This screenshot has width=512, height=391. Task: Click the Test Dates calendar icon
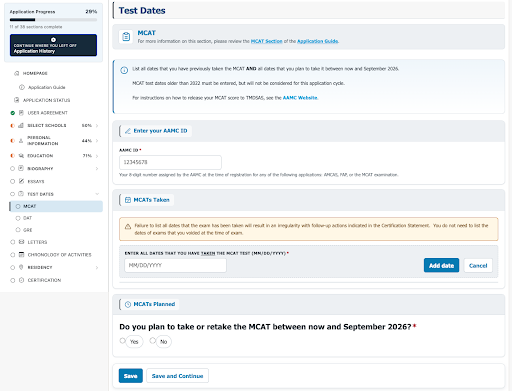click(21, 194)
